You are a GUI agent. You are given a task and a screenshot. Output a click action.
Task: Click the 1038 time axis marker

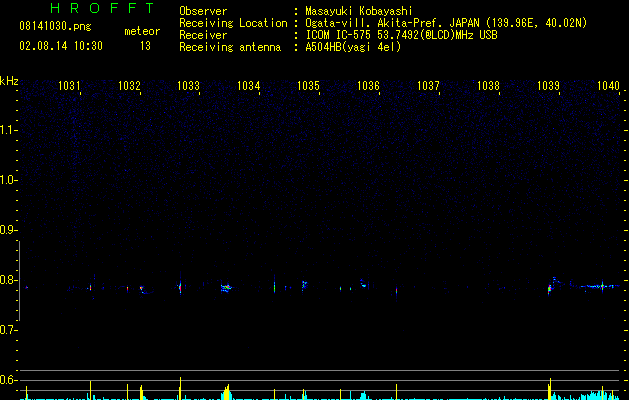(x=488, y=86)
